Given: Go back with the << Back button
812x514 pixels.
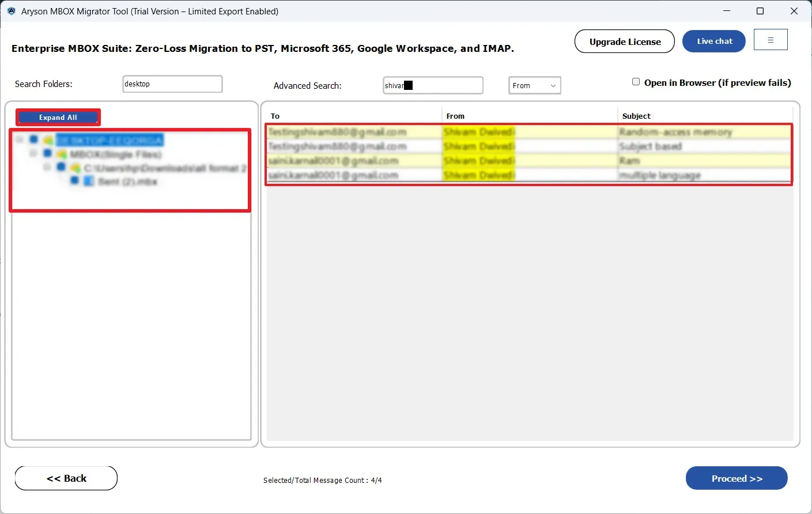Looking at the screenshot, I should [66, 478].
